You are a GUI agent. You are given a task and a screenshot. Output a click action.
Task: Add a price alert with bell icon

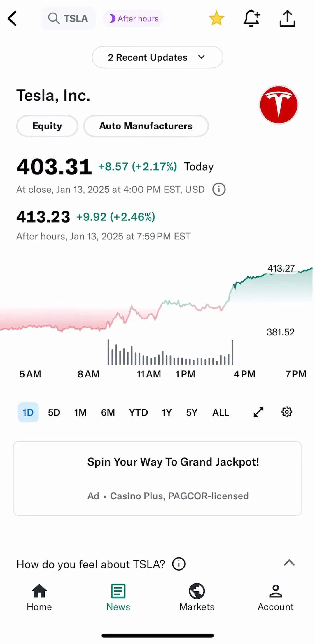252,18
